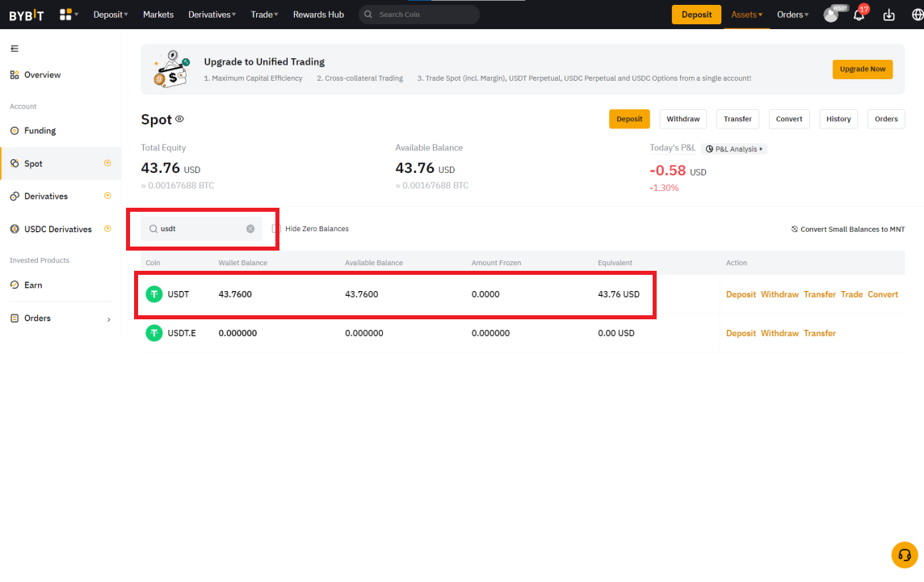Image resolution: width=924 pixels, height=582 pixels.
Task: Click the USDT.E coin icon
Action: [x=153, y=333]
